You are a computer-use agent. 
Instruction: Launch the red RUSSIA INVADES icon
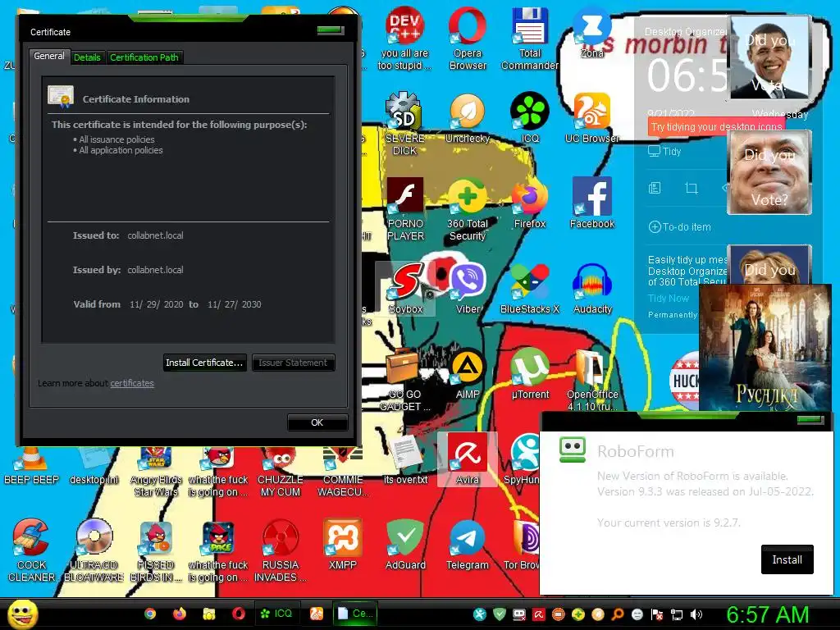[281, 550]
